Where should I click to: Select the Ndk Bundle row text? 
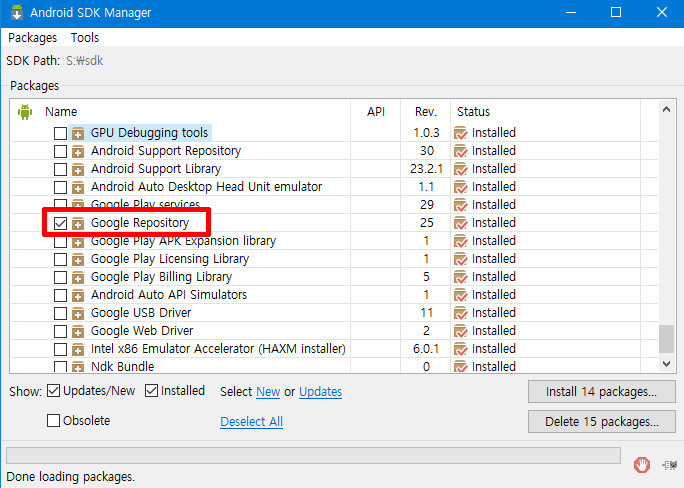click(x=123, y=367)
